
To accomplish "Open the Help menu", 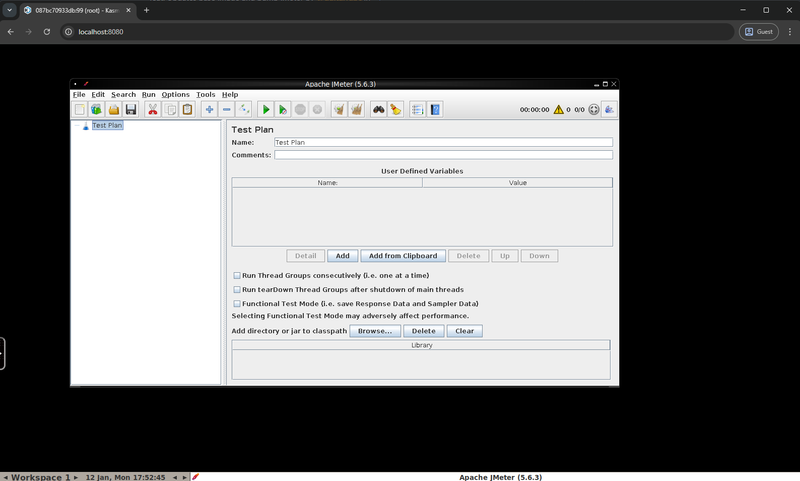I will click(230, 94).
